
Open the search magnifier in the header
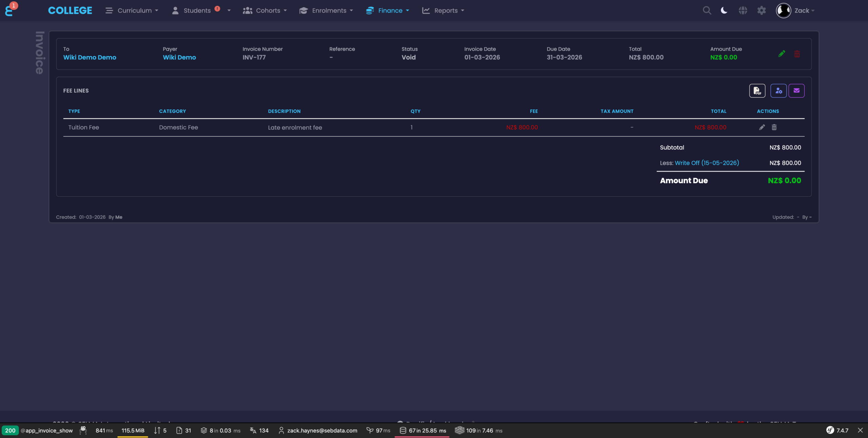(707, 11)
